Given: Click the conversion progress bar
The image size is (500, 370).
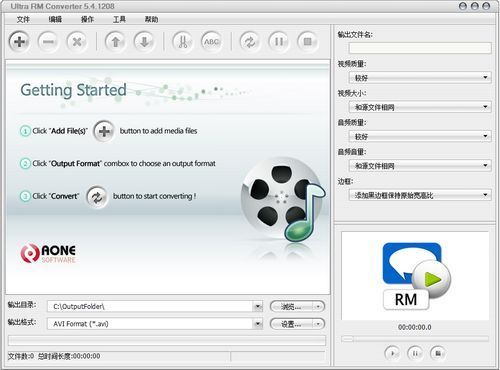Looking at the screenshot, I should point(167,340).
